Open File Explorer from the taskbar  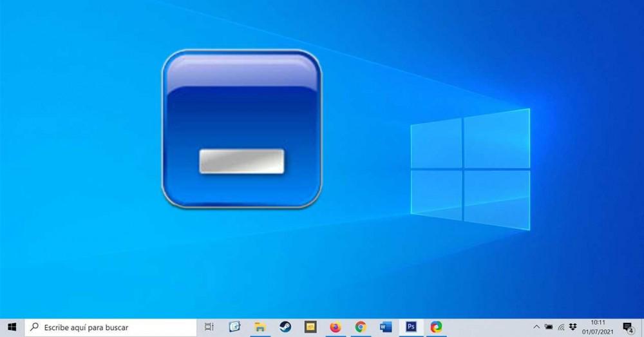[260, 327]
